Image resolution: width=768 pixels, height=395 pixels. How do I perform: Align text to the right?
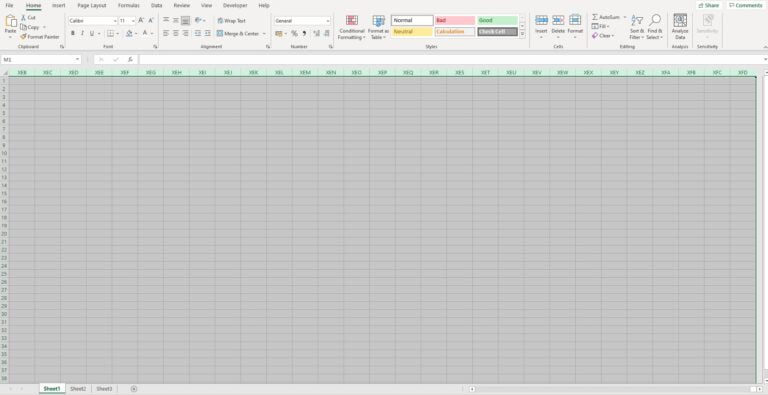click(x=185, y=33)
